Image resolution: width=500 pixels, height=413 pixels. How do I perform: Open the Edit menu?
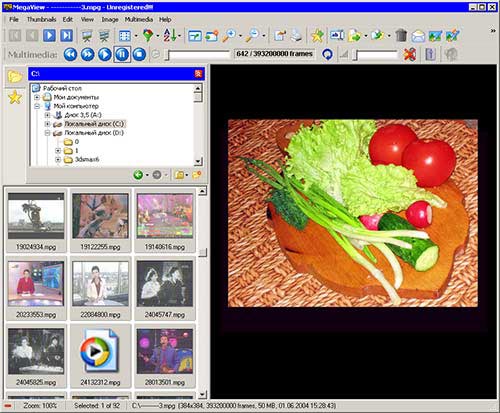click(x=68, y=19)
